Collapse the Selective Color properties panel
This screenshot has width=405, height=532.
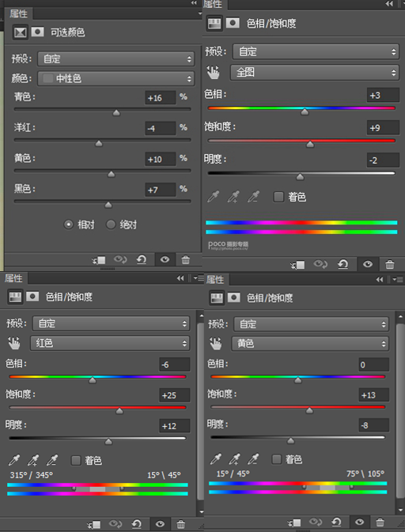[194, 2]
